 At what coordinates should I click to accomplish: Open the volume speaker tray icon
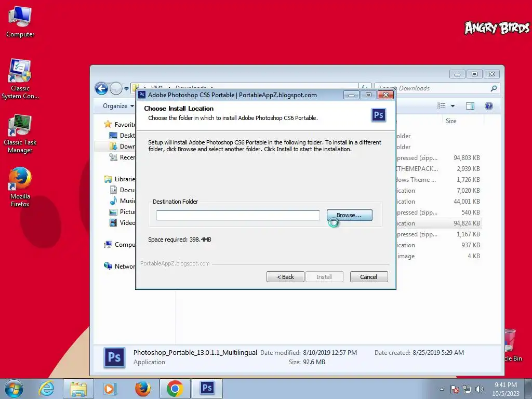coord(479,389)
